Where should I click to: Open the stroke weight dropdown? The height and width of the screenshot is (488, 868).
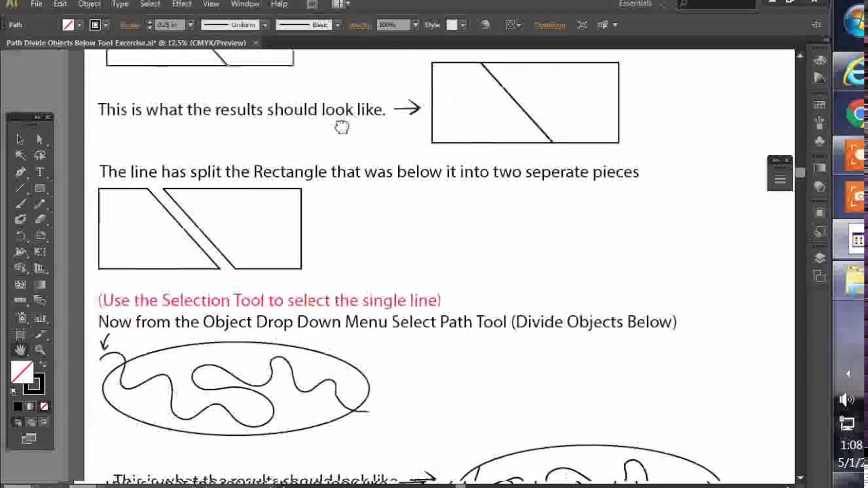(x=190, y=25)
